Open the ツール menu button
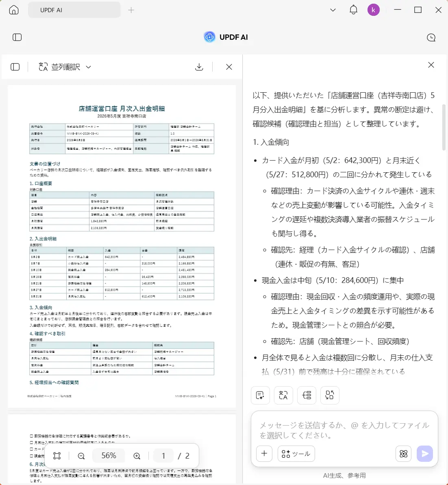The height and width of the screenshot is (485, 448). (x=296, y=453)
